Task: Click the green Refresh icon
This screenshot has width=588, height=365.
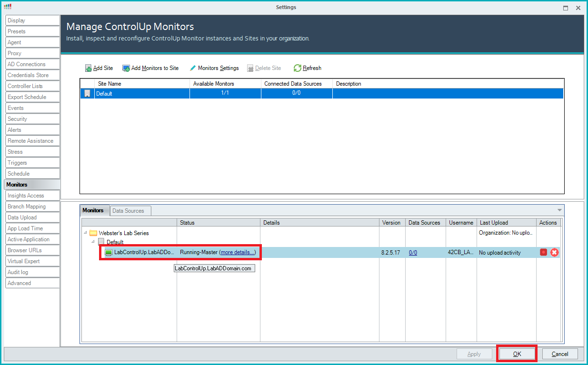Action: tap(298, 68)
